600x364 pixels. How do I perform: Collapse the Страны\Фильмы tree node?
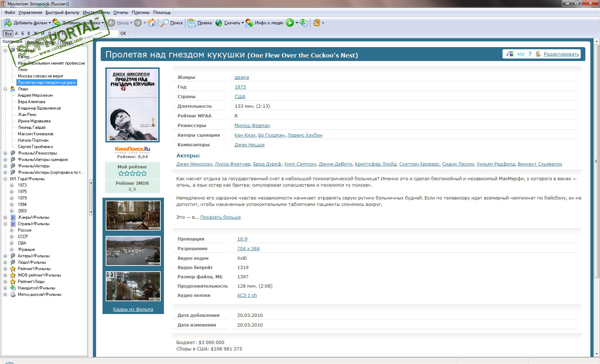[x=5, y=224]
